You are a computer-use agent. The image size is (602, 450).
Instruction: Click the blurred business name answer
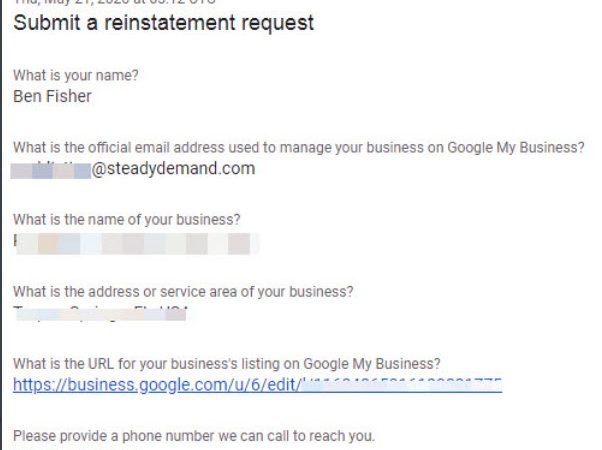click(135, 242)
